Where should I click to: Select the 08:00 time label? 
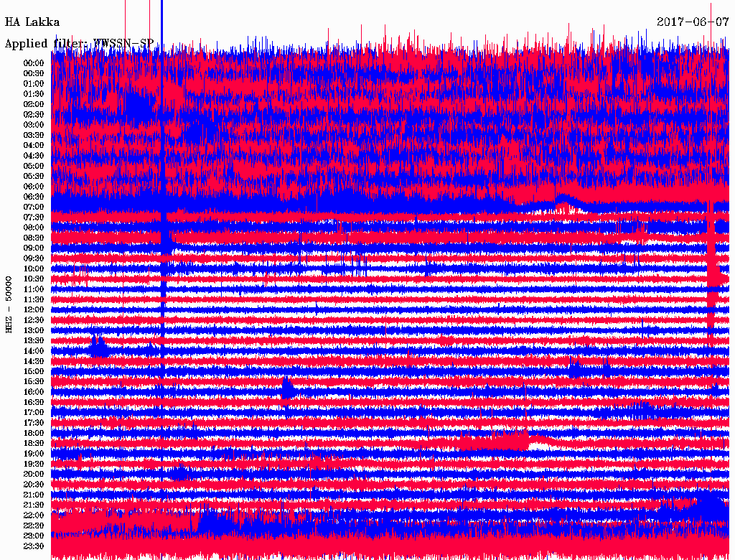pos(34,228)
